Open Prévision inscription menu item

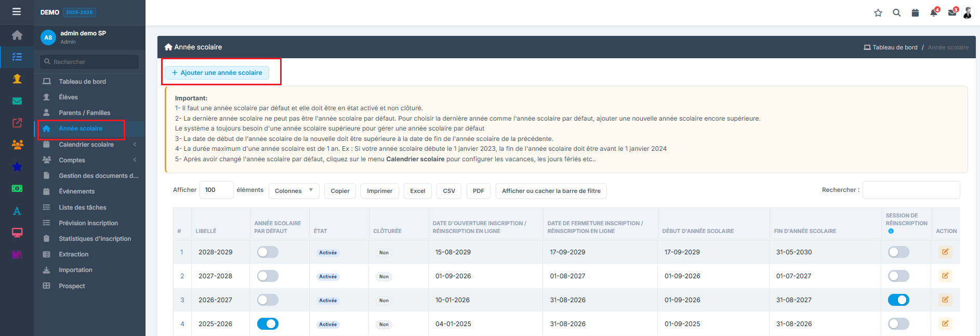click(88, 223)
